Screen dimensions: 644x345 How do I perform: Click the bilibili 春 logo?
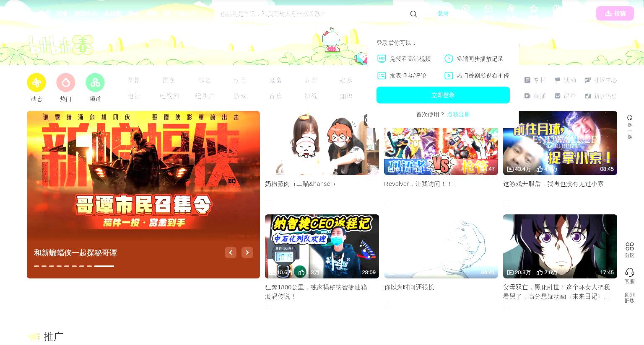pyautogui.click(x=61, y=45)
